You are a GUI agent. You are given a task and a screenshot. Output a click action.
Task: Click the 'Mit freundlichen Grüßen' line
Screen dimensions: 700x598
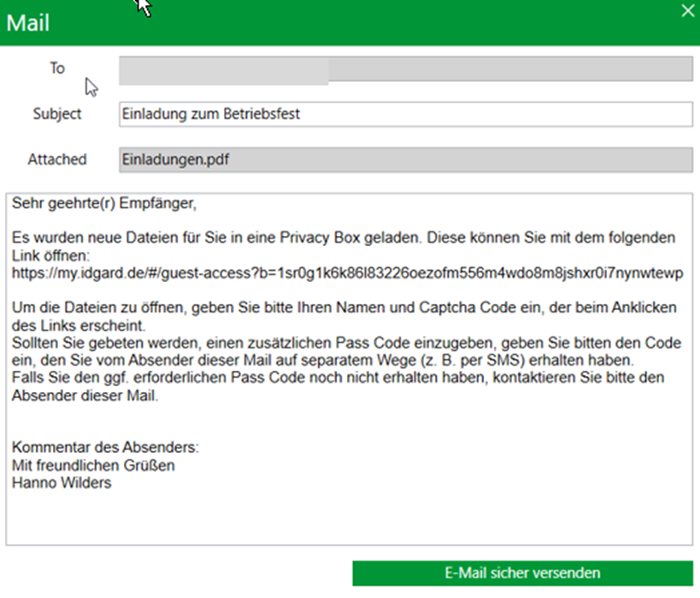pyautogui.click(x=93, y=466)
